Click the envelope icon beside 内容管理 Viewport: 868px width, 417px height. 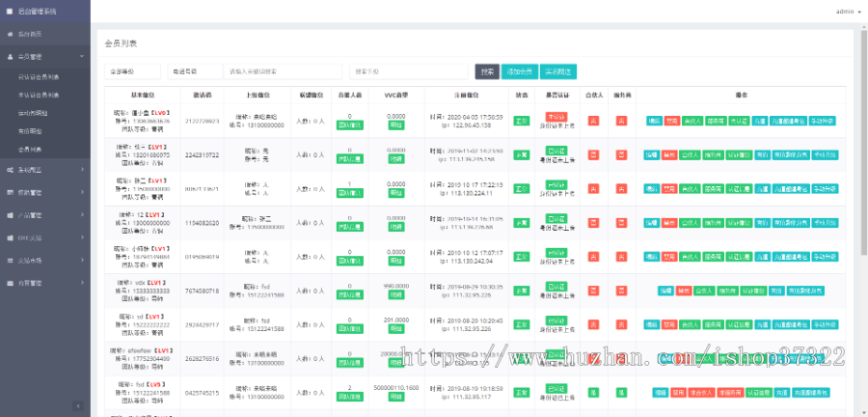tap(11, 283)
